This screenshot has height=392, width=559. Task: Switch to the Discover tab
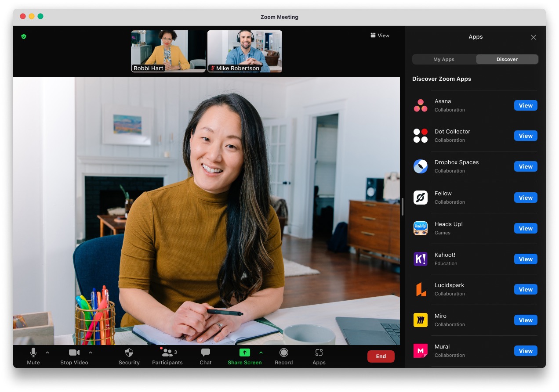click(x=507, y=59)
